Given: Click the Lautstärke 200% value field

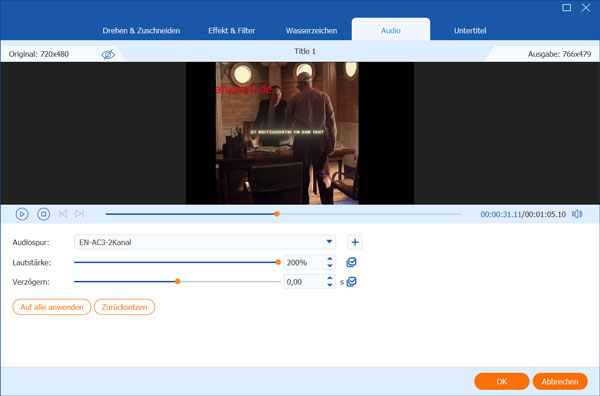Looking at the screenshot, I should (305, 262).
